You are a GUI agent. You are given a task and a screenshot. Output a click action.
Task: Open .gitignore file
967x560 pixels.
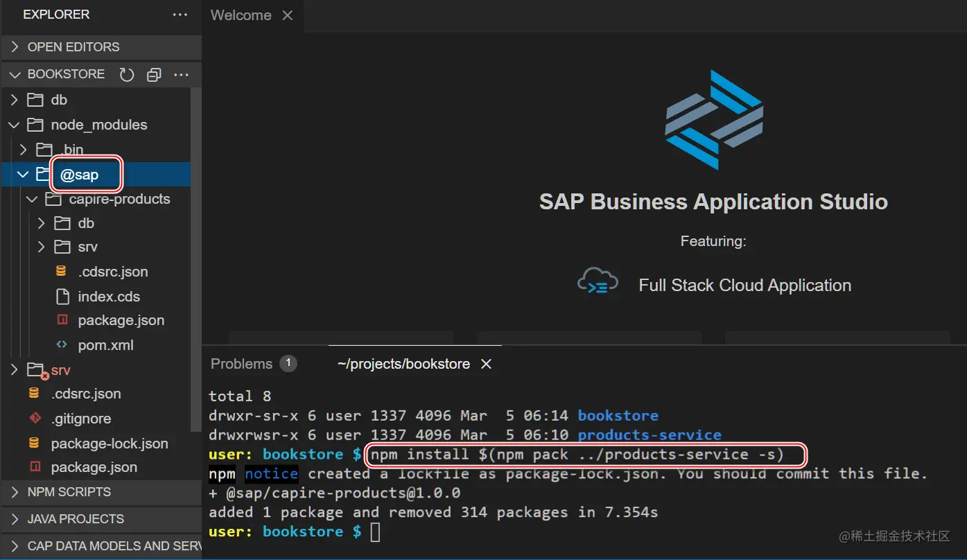tap(81, 419)
